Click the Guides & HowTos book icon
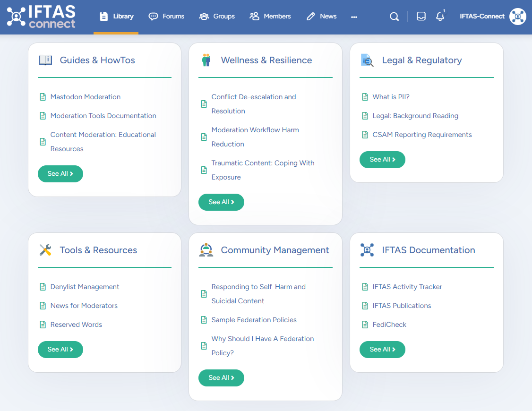The image size is (532, 411). (45, 60)
